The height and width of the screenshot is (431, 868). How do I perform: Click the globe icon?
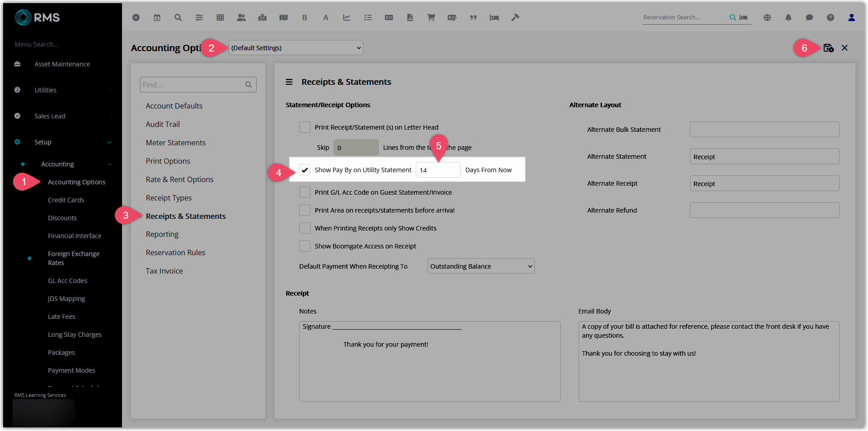click(x=768, y=17)
